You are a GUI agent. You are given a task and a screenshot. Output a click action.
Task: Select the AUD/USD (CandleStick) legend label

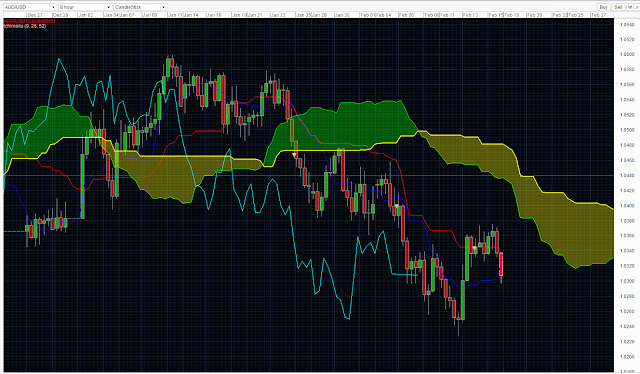[x=29, y=21]
